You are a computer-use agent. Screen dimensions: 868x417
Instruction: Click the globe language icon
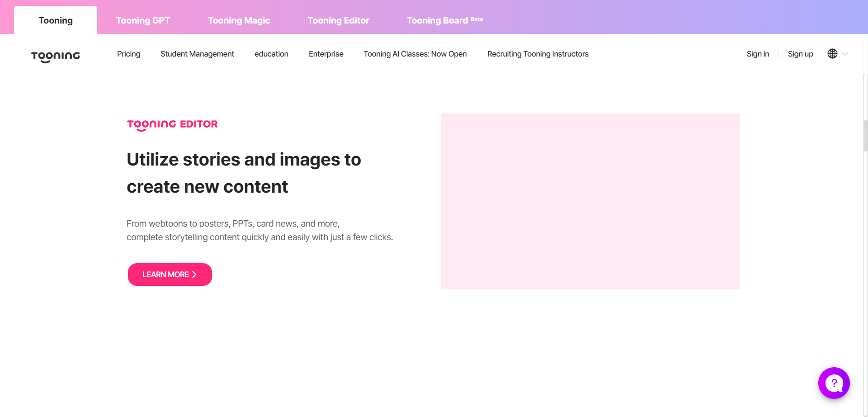(x=832, y=54)
